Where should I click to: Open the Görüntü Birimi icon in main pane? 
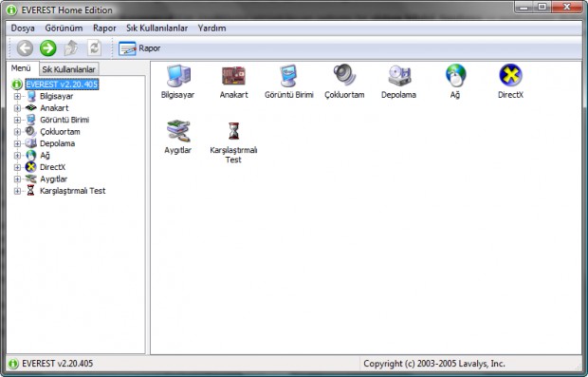[288, 76]
